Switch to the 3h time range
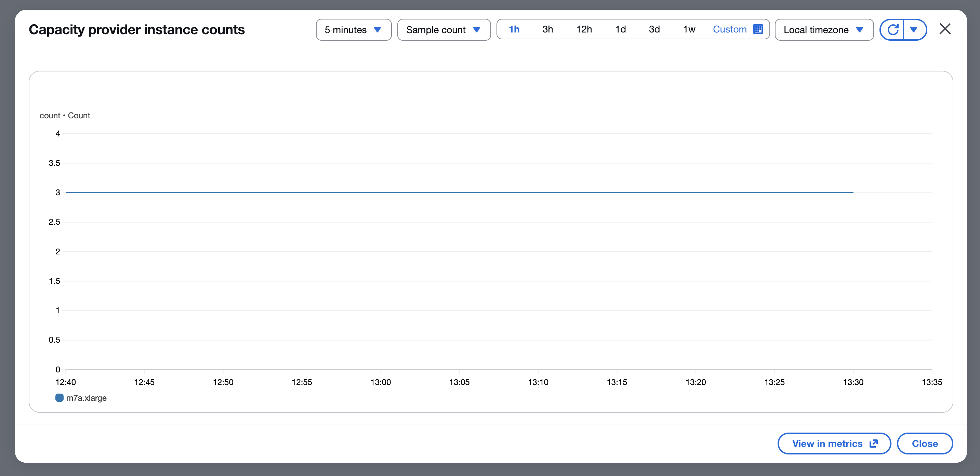The height and width of the screenshot is (476, 980). 547,29
